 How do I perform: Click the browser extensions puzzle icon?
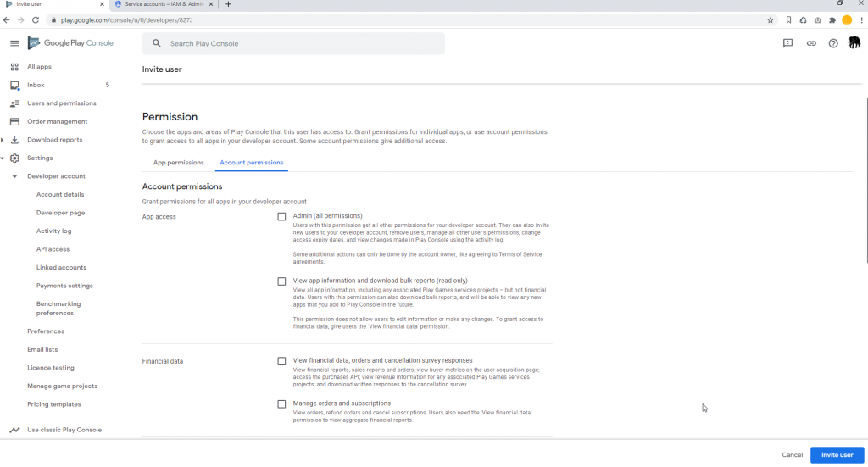click(832, 20)
